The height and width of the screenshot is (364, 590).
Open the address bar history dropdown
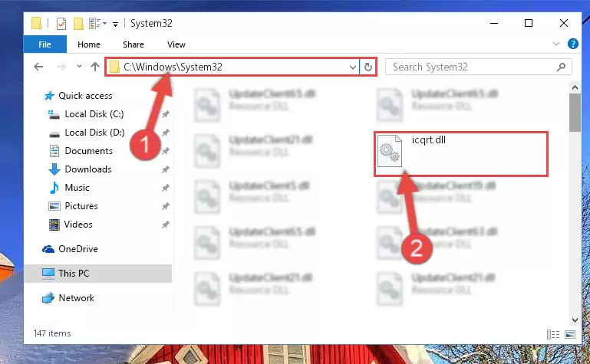point(353,67)
